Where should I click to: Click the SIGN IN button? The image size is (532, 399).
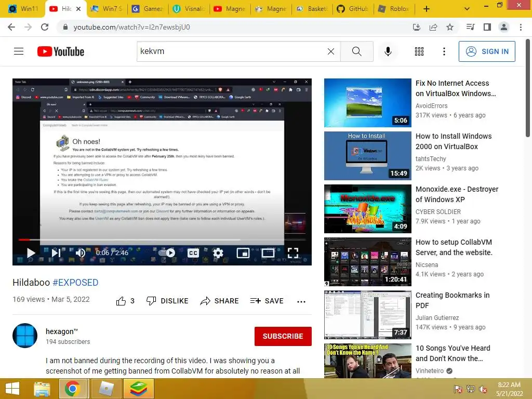(x=486, y=51)
